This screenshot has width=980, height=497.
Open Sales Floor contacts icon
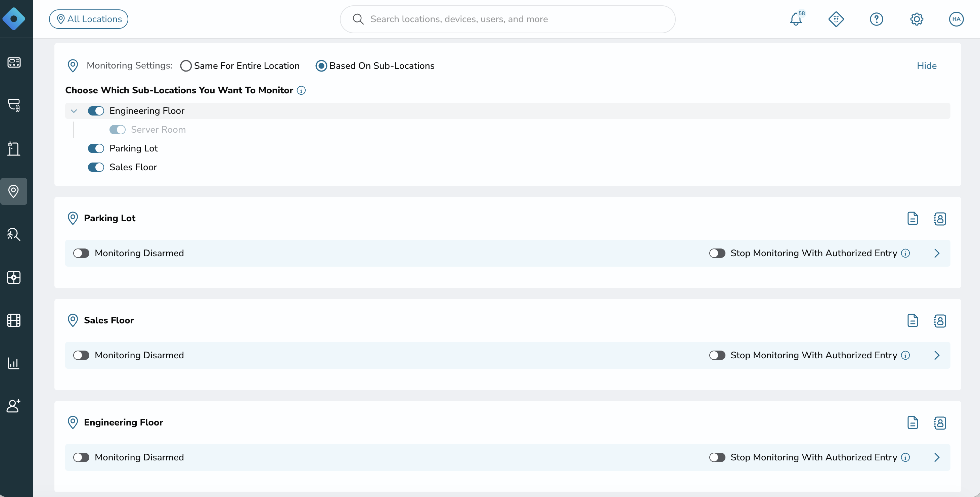pyautogui.click(x=940, y=321)
